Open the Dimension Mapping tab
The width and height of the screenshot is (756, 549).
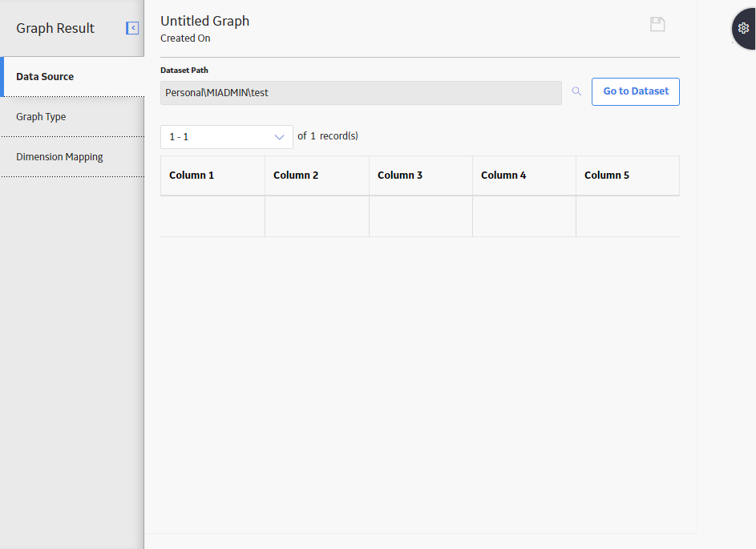coord(73,156)
